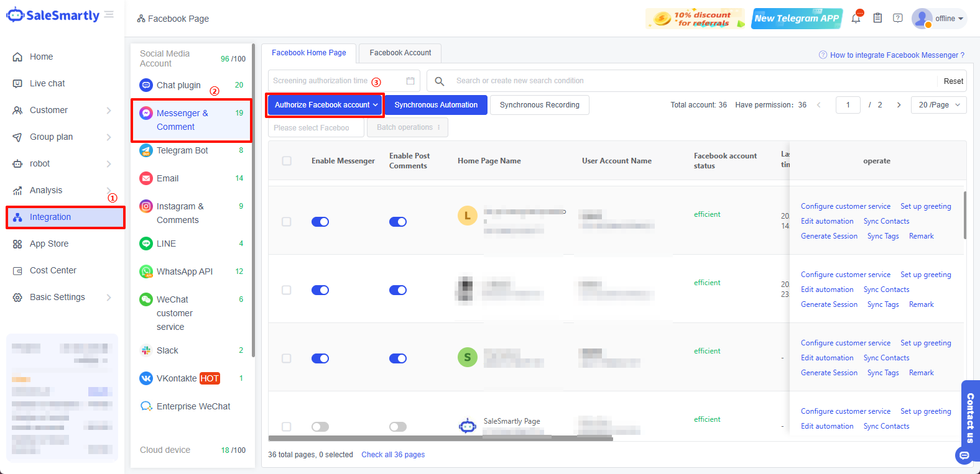This screenshot has height=474, width=980.
Task: Click the notification bell icon
Action: (x=856, y=19)
